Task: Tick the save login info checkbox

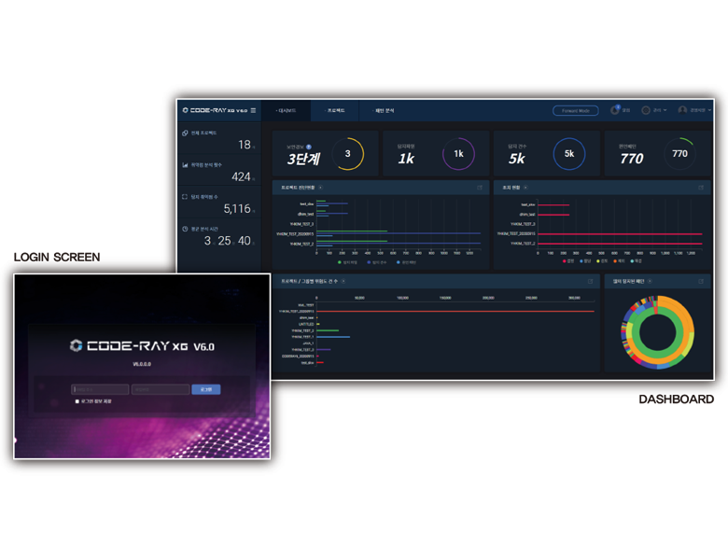Action: pyautogui.click(x=77, y=401)
